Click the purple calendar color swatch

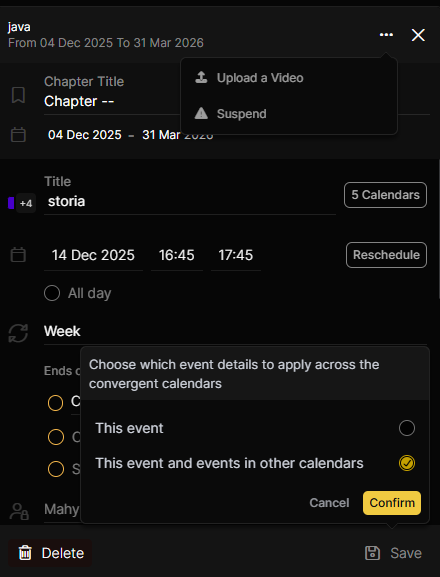11,203
